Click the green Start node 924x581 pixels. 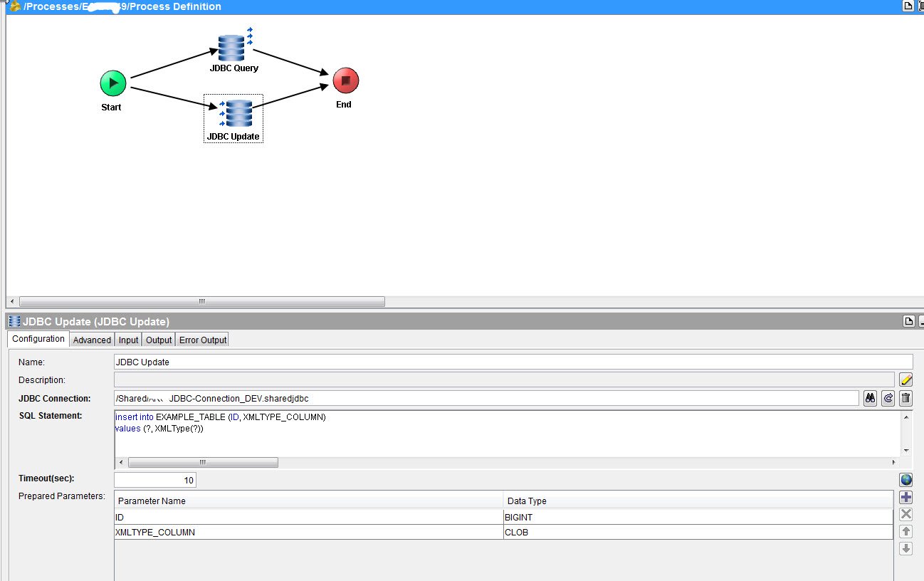pos(112,83)
